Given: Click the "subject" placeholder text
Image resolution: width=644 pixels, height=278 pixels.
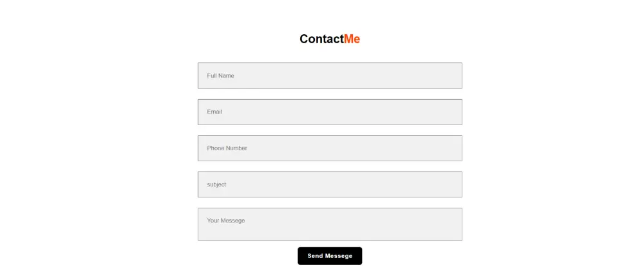Looking at the screenshot, I should [216, 184].
